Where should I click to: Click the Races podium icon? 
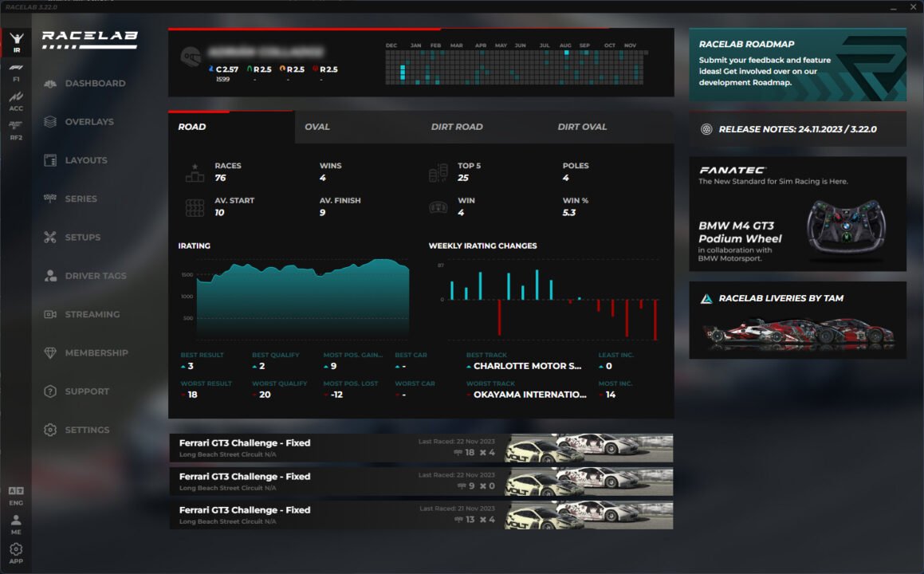coord(195,173)
